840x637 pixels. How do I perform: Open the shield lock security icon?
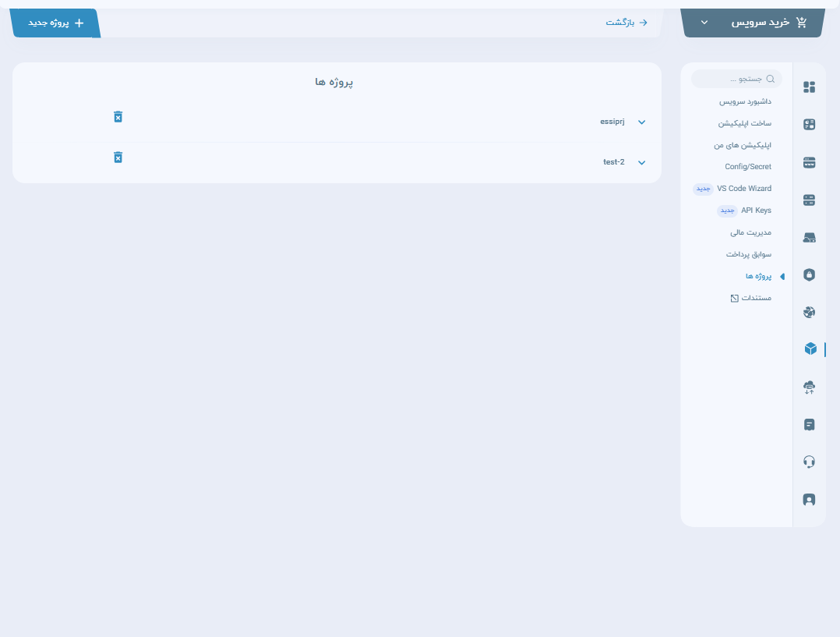click(x=809, y=274)
